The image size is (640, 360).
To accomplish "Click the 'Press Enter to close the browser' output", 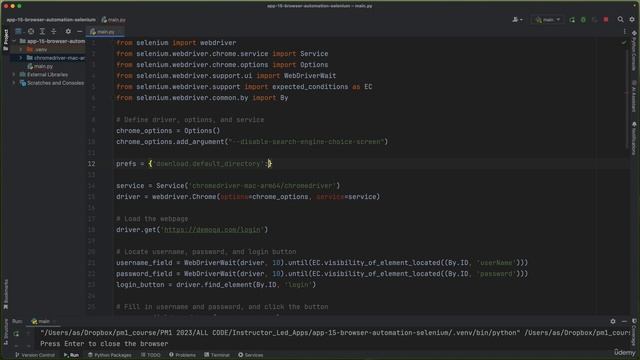I will point(104,344).
